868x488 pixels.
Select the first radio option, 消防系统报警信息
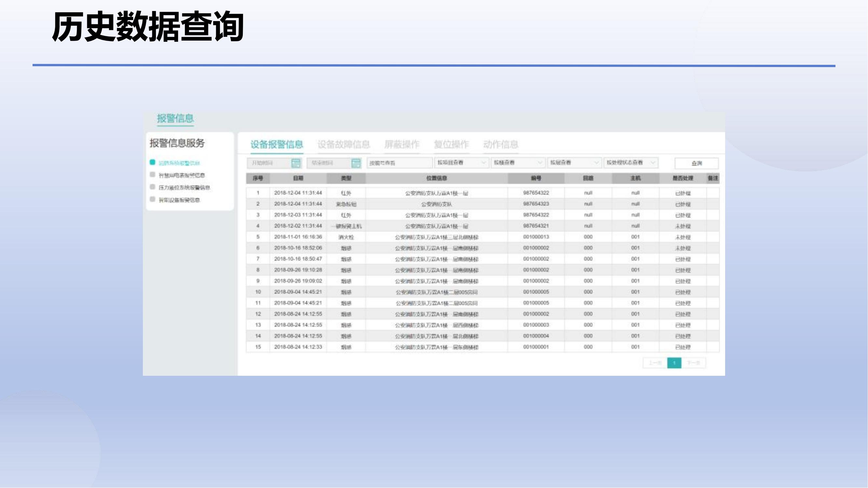coord(152,163)
